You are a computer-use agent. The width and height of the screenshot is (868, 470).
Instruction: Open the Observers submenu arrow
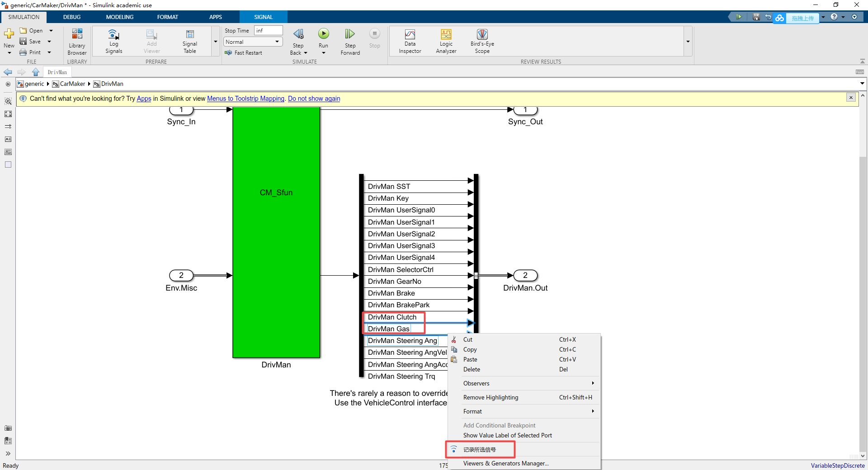tap(592, 383)
